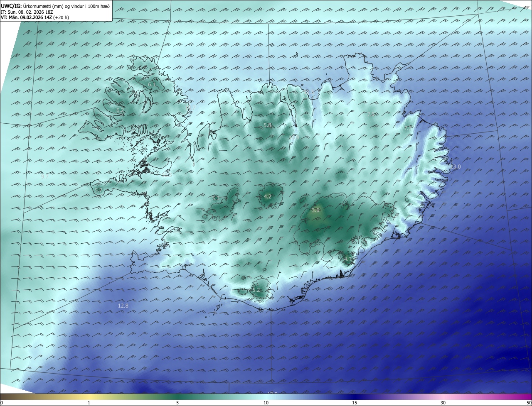Click the 5.2 value on the southern glacier

point(256,290)
